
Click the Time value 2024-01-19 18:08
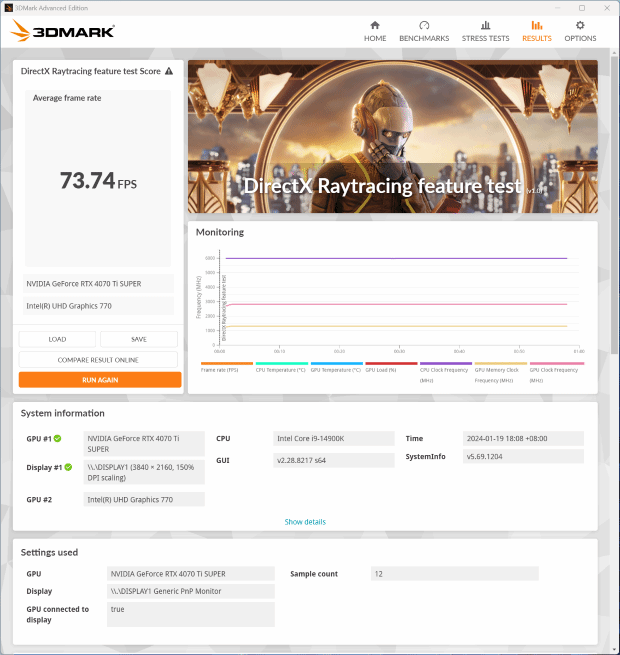(x=523, y=438)
